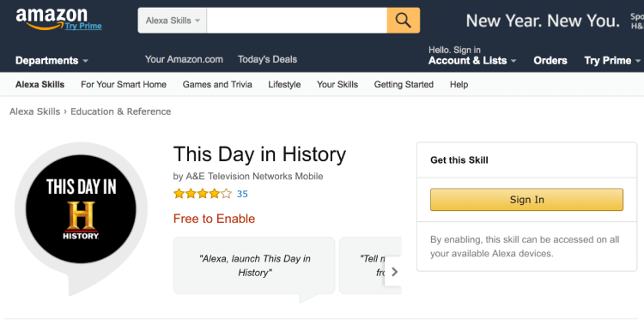Click the star rating icons

[x=203, y=194]
